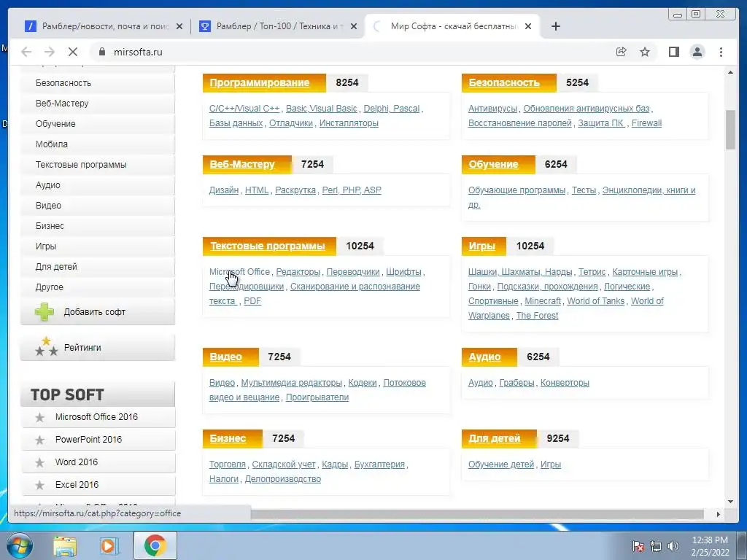
Task: Open the PDF link
Action: [x=252, y=301]
